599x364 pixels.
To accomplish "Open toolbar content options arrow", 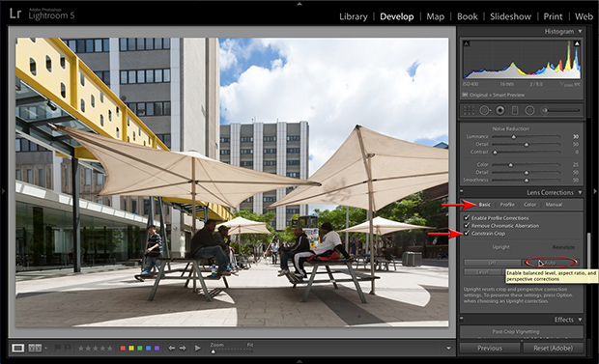I will [x=448, y=348].
